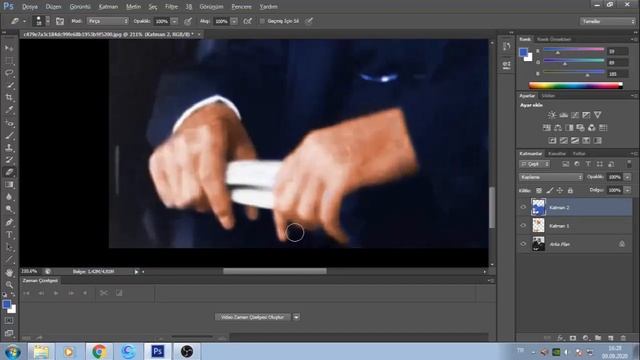Image resolution: width=640 pixels, height=360 pixels.
Task: Select the Dodge tool
Action: (9, 209)
